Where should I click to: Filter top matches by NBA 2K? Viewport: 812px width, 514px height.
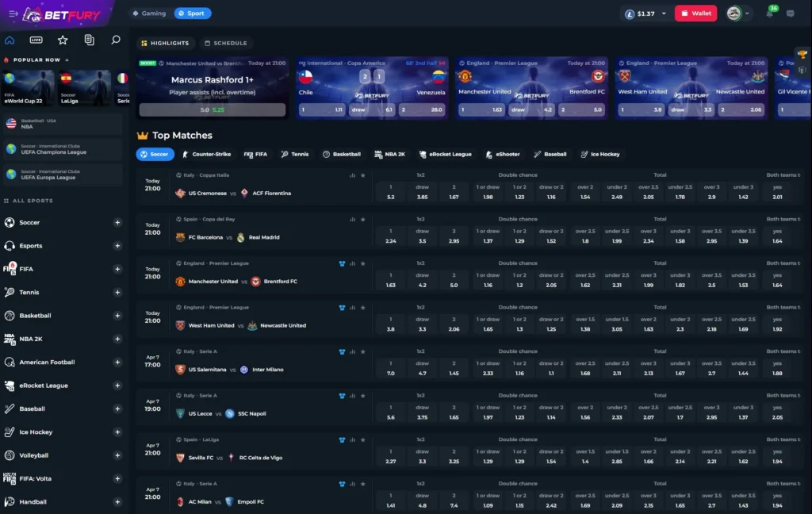[x=389, y=155]
